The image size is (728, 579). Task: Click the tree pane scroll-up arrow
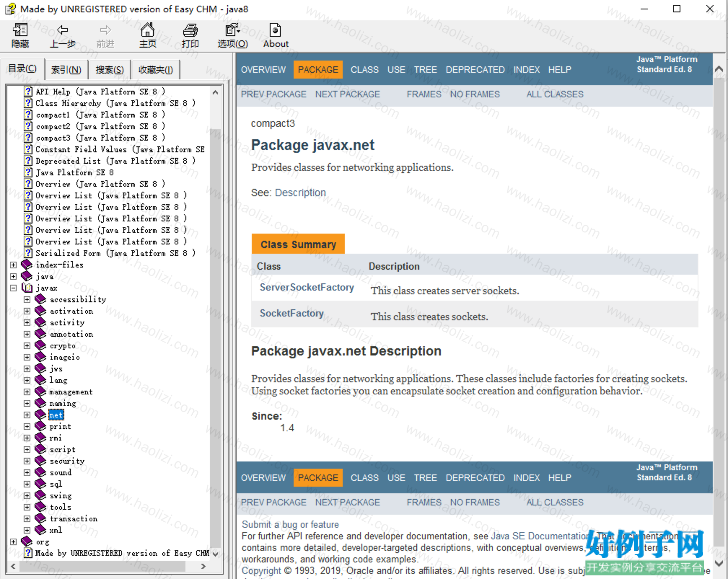pos(215,92)
